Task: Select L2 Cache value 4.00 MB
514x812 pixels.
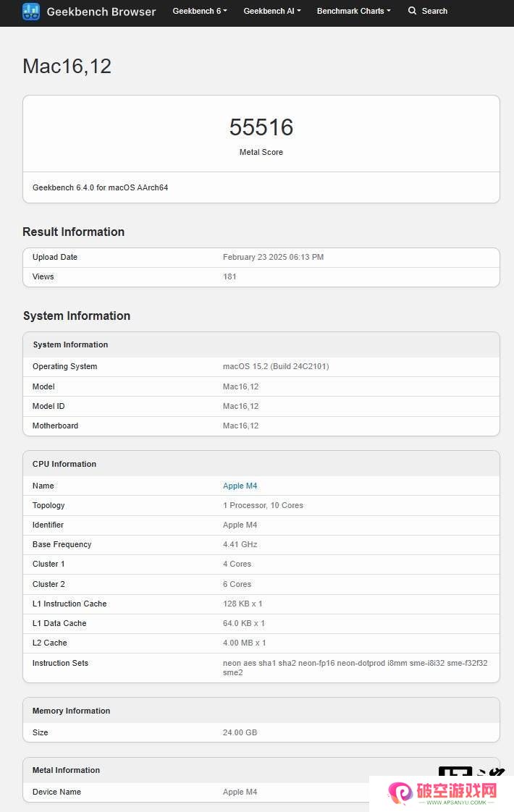Action: (244, 643)
